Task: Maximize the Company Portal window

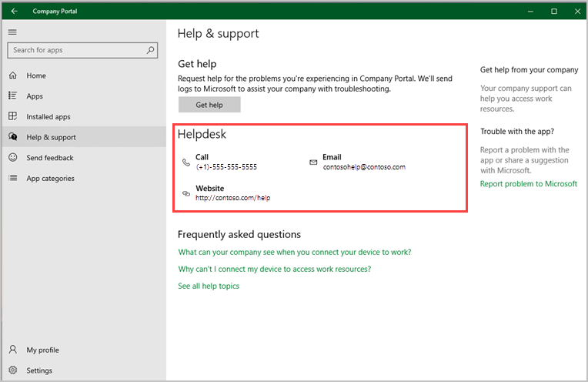Action: (554, 12)
